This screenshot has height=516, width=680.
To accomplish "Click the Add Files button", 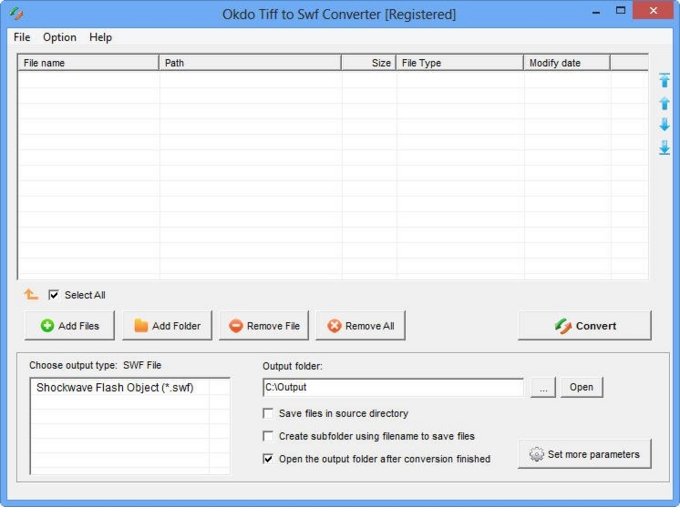I will [70, 325].
